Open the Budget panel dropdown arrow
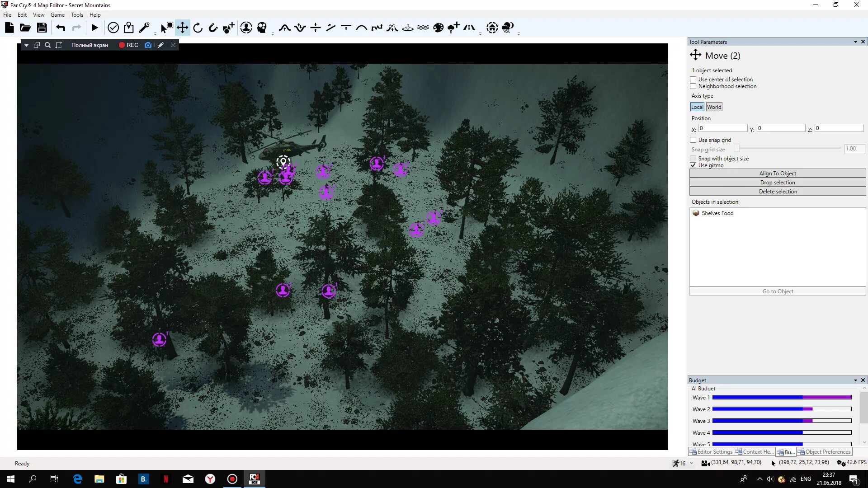This screenshot has height=488, width=868. click(x=855, y=380)
